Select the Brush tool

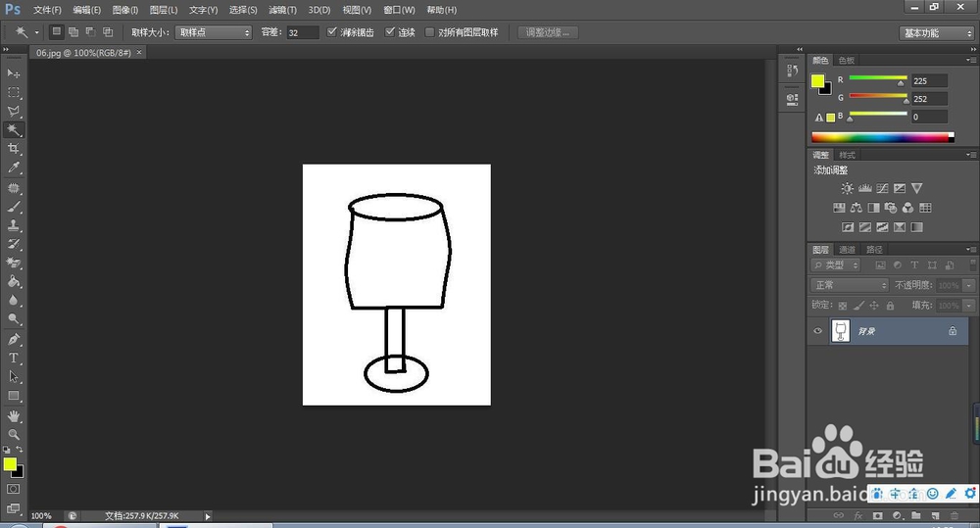coord(13,207)
